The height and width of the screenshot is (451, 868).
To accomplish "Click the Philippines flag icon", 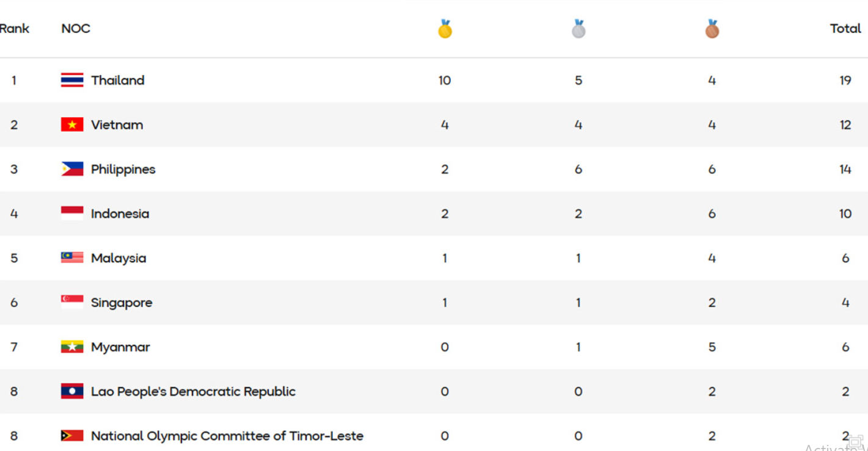I will click(x=72, y=169).
